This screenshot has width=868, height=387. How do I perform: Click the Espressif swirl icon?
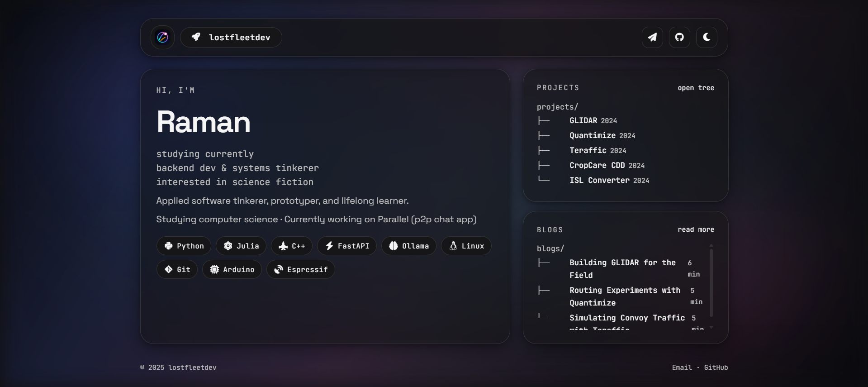coord(279,269)
